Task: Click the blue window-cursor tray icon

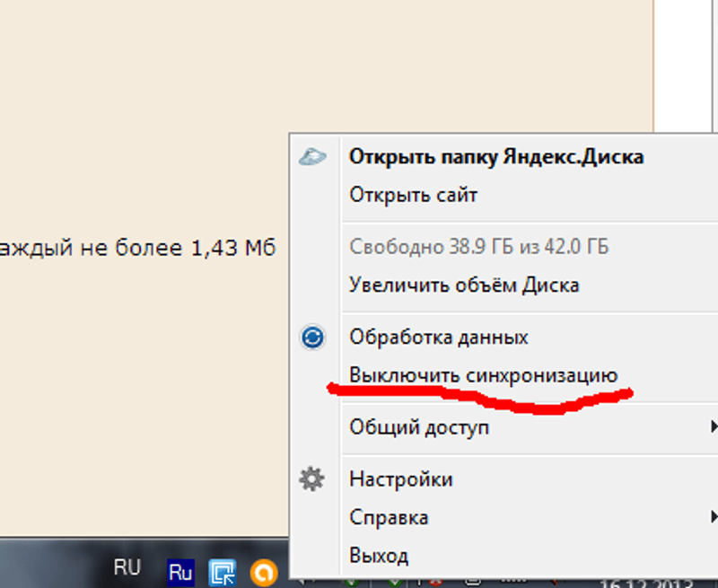Action: 223,573
